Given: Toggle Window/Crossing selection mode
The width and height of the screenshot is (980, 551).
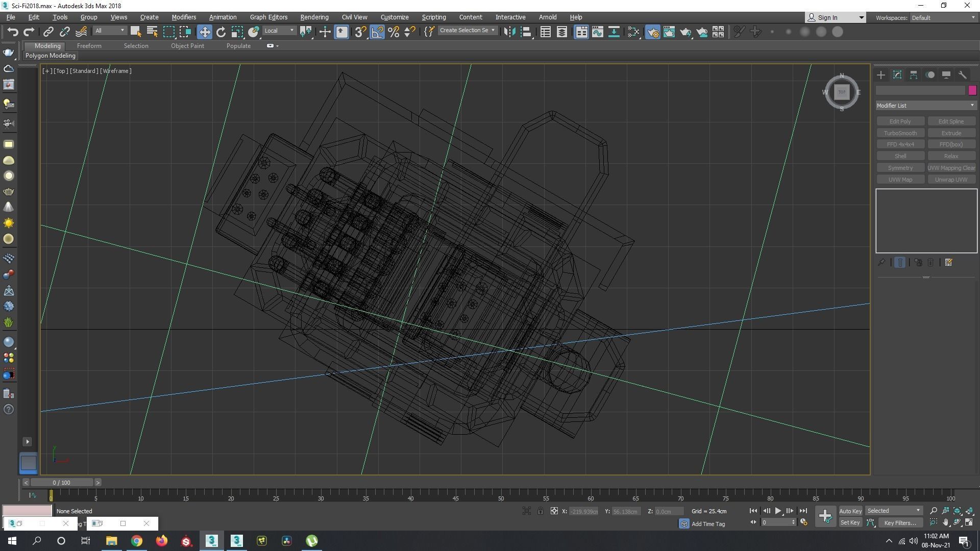Looking at the screenshot, I should click(185, 32).
